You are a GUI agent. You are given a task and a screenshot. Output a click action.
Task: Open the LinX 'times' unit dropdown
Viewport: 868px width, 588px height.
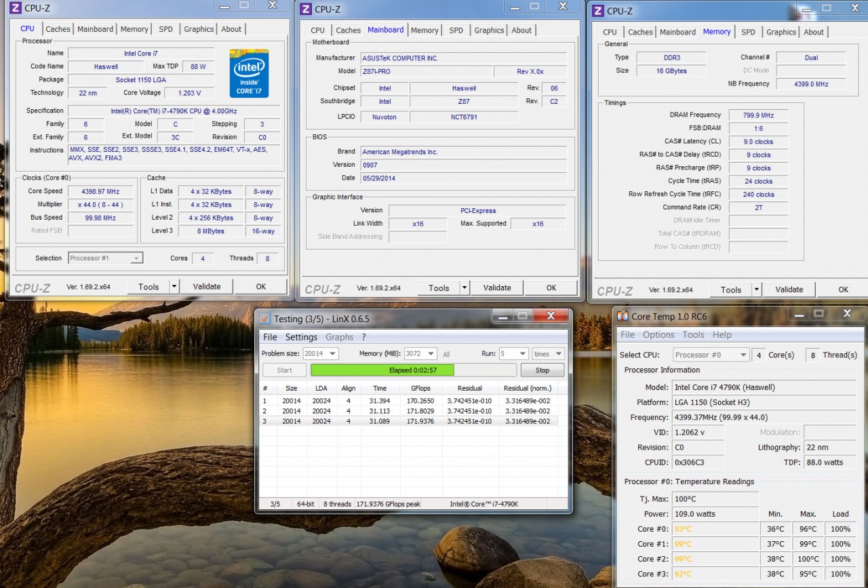(548, 353)
